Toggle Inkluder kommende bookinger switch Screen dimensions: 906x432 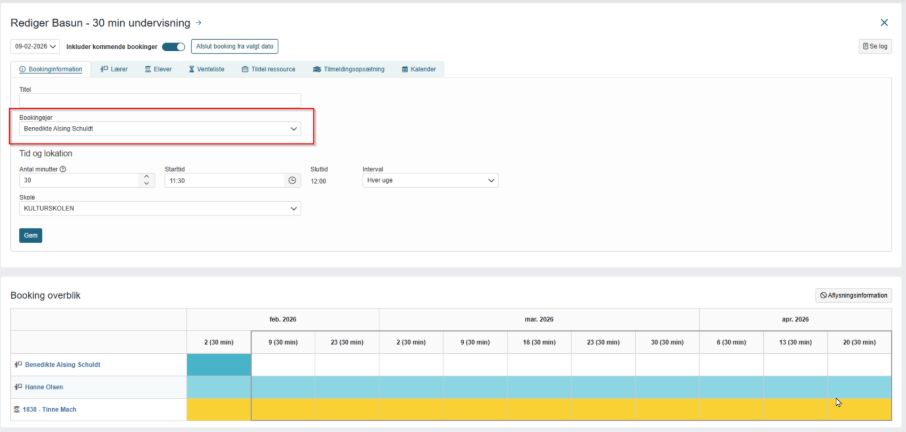[173, 47]
